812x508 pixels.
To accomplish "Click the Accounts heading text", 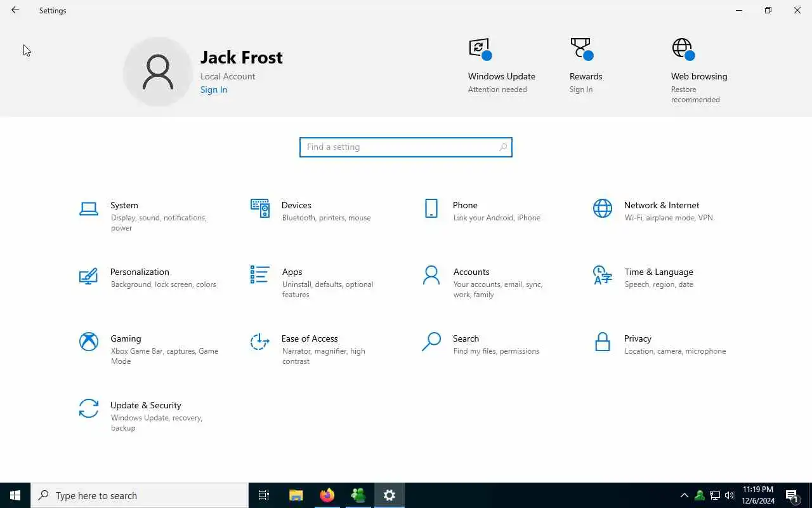I will (471, 272).
